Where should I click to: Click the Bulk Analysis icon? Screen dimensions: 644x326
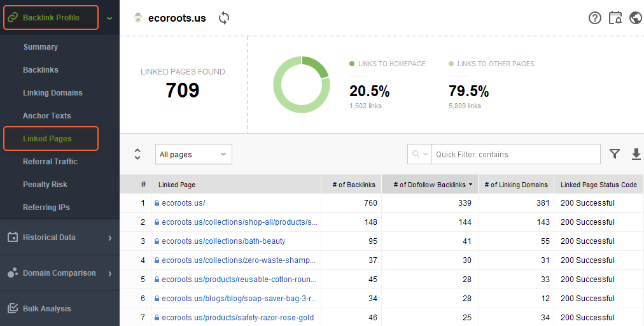click(12, 308)
